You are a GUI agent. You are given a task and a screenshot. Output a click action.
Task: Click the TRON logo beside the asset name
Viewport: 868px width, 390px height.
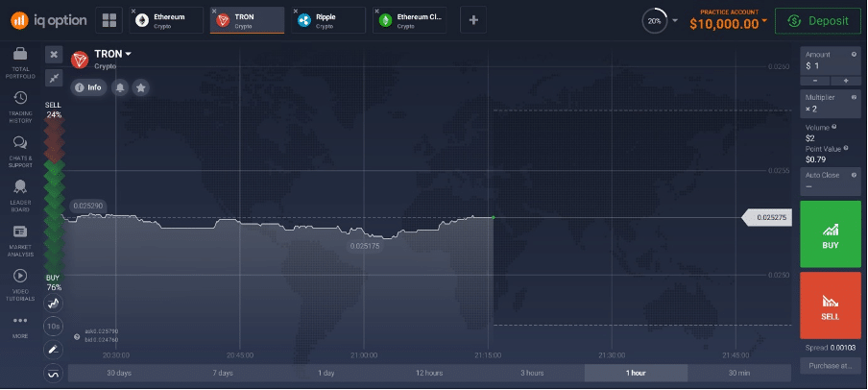click(80, 60)
